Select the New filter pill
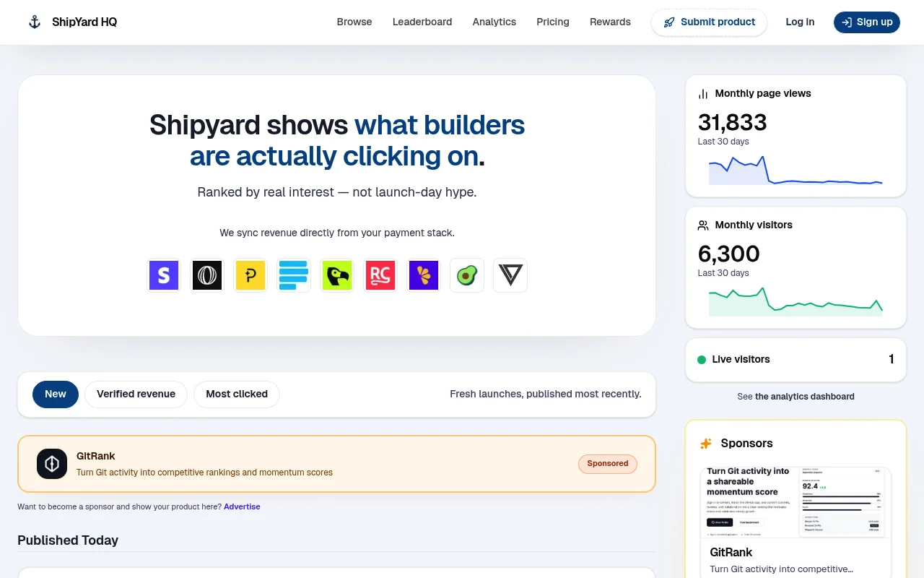 coord(55,394)
